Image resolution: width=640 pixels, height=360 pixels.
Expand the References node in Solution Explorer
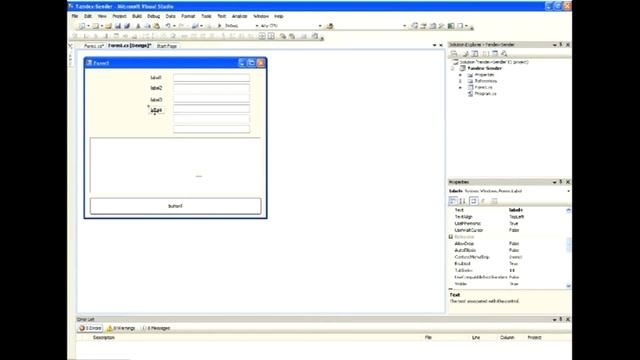point(460,81)
